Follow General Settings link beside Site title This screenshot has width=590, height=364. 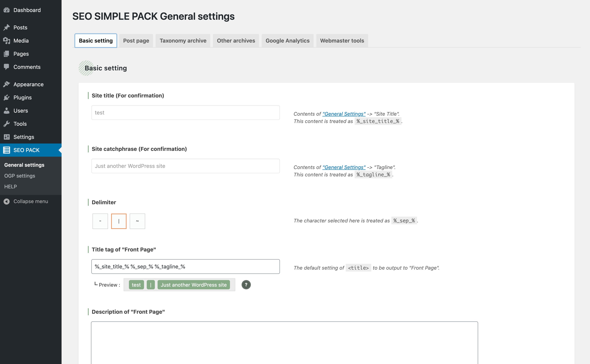tap(344, 114)
